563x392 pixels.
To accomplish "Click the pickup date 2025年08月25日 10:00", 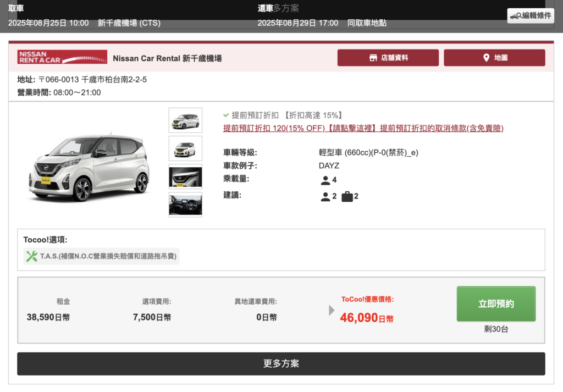I will pos(48,23).
